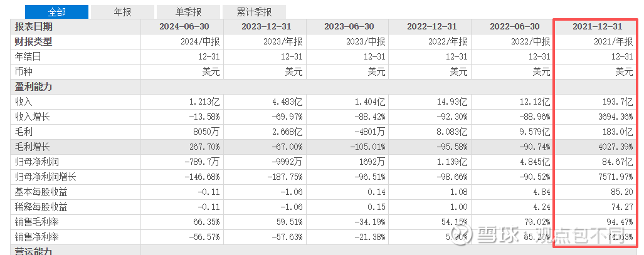Image resolution: width=644 pixels, height=255 pixels.
Task: Select the 2022-06-30 column header
Action: [x=512, y=27]
